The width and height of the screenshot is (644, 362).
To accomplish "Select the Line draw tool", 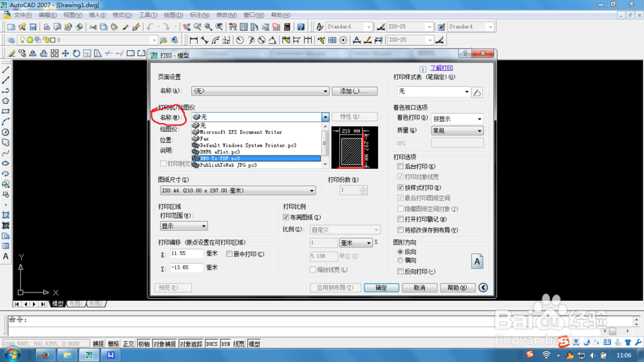I will pyautogui.click(x=6, y=70).
